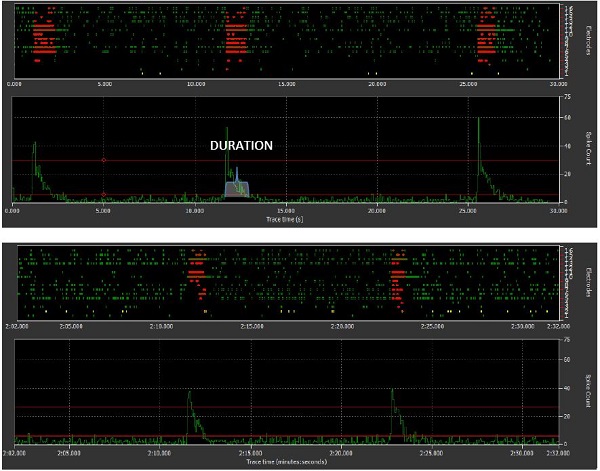Select the last red burst cluster in top raster

coord(487,42)
